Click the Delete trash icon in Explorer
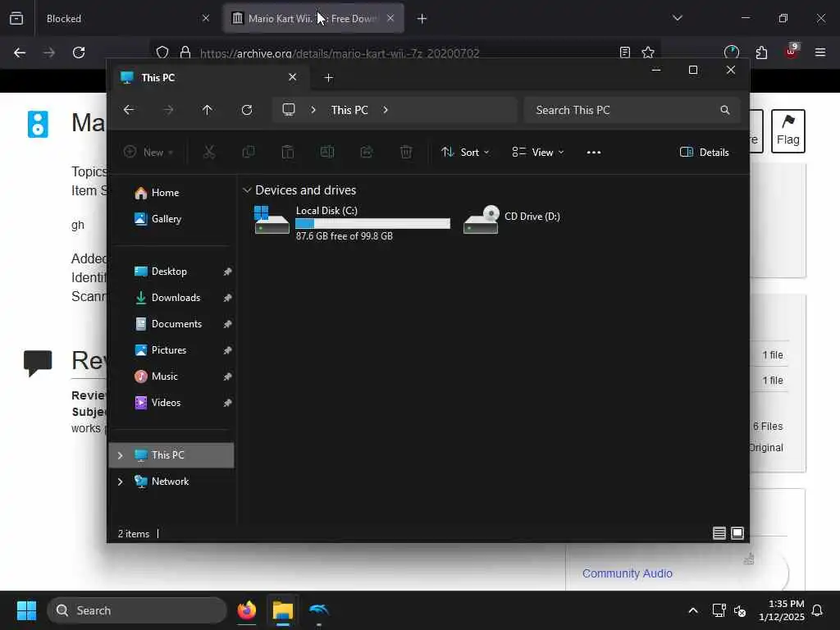Image resolution: width=840 pixels, height=630 pixels. [406, 152]
